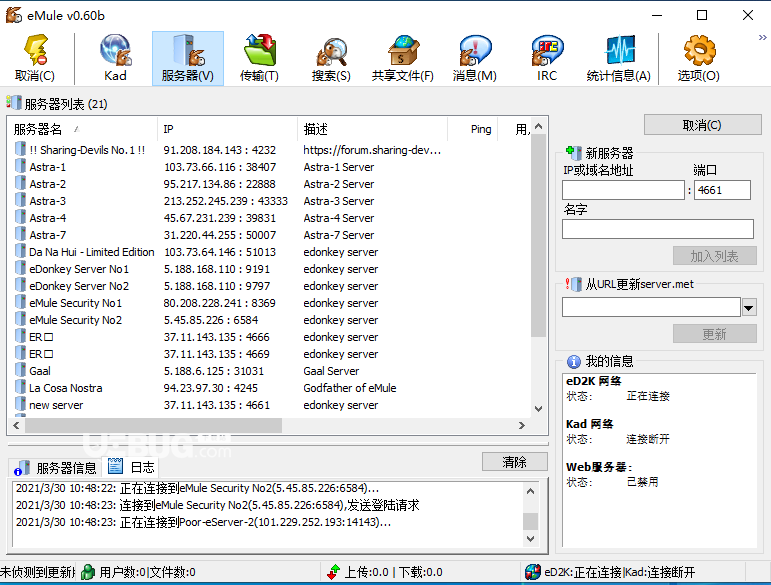The width and height of the screenshot is (771, 585).
Task: Select the Astra-2 server row
Action: tap(269, 183)
